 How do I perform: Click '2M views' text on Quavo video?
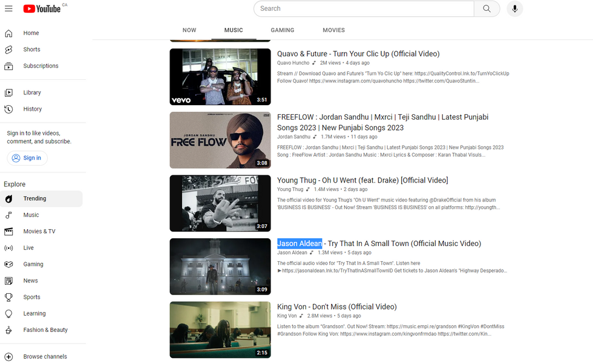tap(330, 63)
